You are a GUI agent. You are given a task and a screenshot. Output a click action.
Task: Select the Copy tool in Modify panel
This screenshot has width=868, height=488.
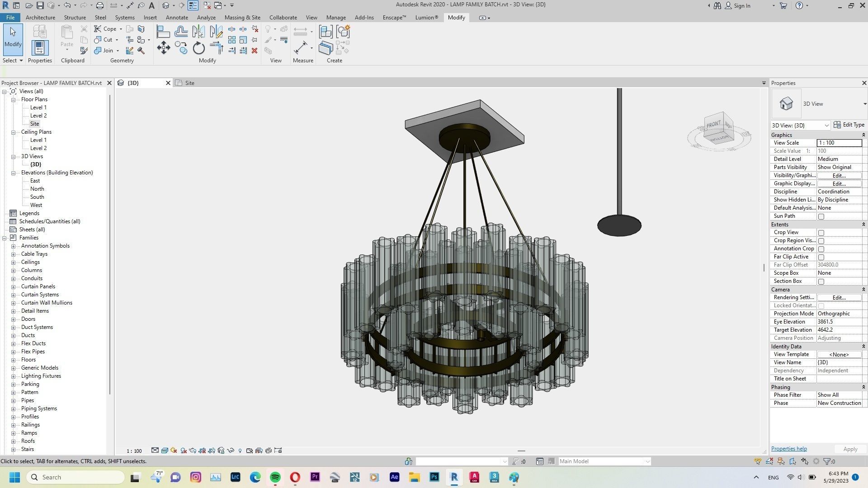pyautogui.click(x=181, y=48)
